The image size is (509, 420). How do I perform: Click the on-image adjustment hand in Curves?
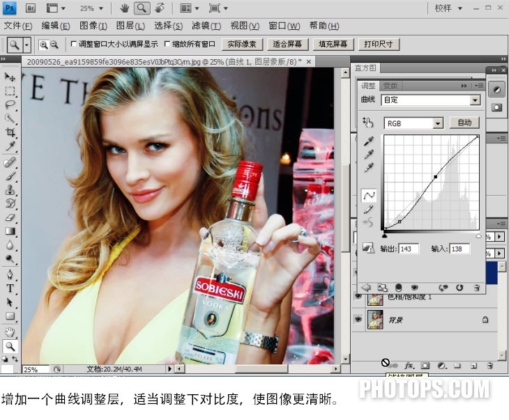point(367,123)
